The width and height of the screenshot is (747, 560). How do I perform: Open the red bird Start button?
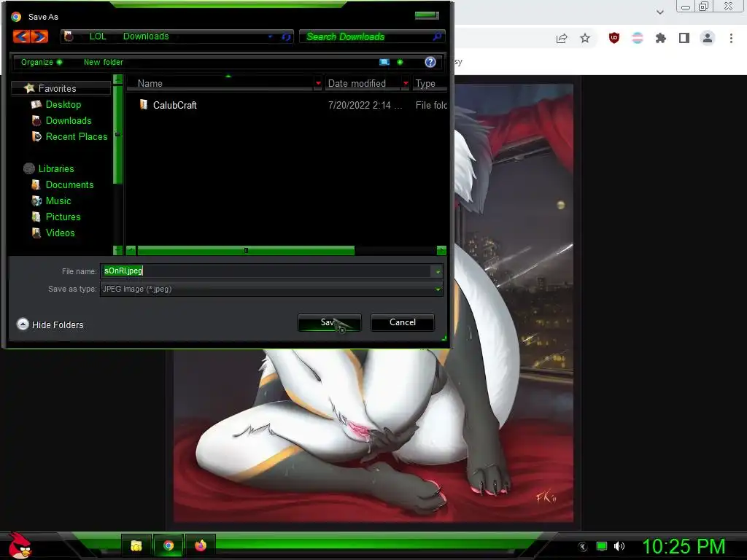point(20,545)
